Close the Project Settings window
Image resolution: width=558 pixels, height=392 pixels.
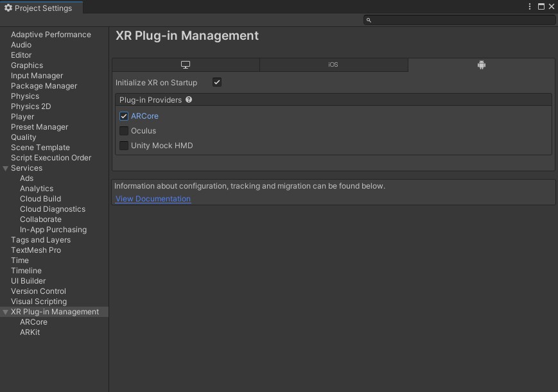coord(551,6)
